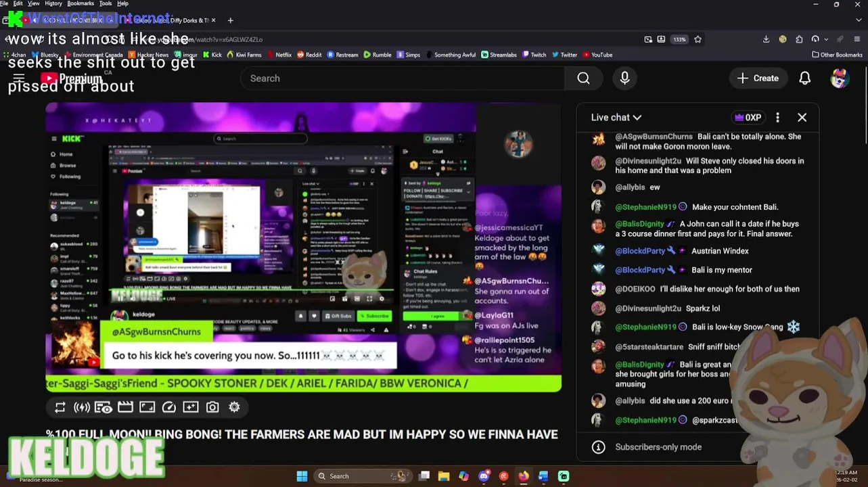The width and height of the screenshot is (868, 487).
Task: Open the Hacker News bookmark
Action: point(147,55)
